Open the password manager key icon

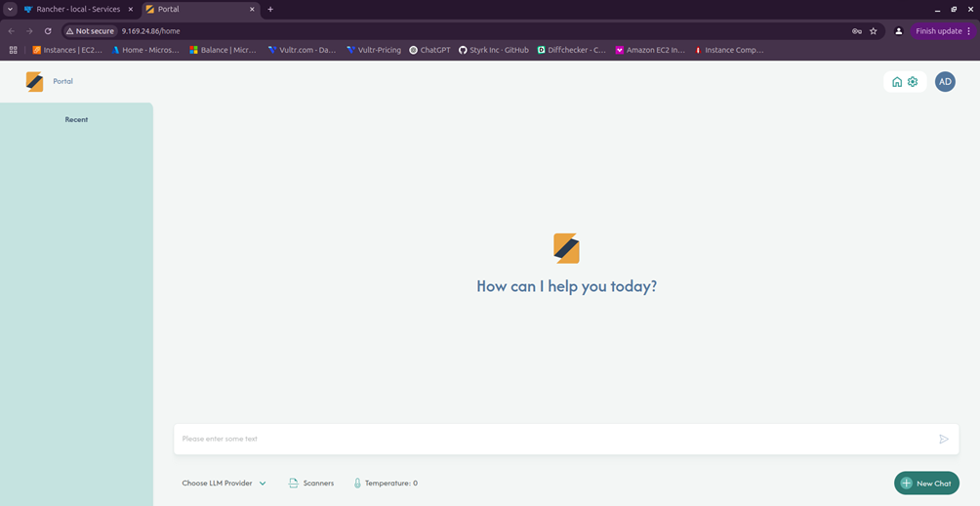pos(856,31)
